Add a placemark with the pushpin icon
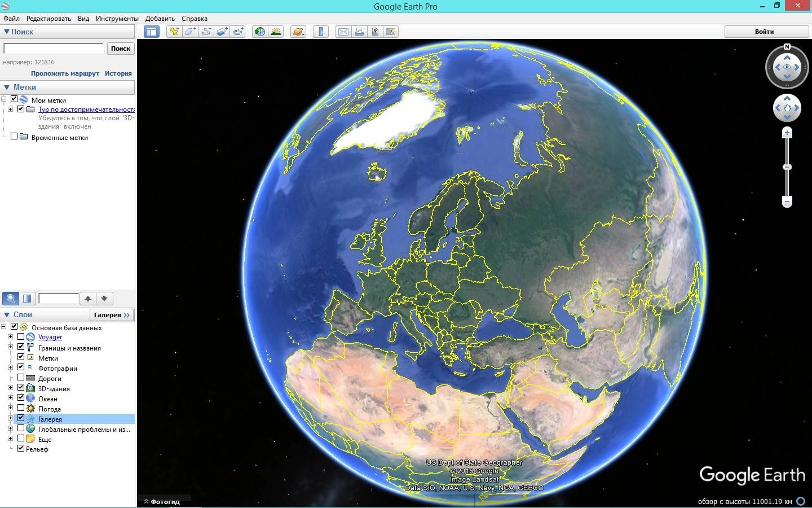Screen dimensions: 812x508 coord(174,32)
